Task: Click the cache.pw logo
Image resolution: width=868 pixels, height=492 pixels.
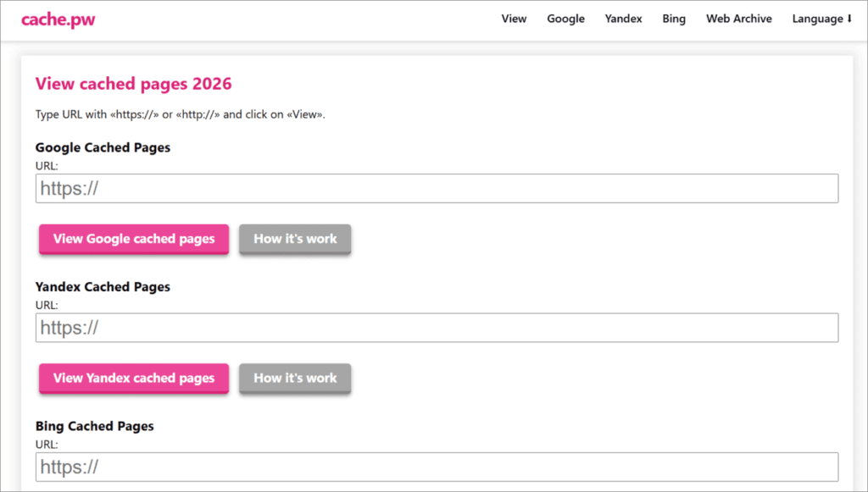Action: point(58,19)
